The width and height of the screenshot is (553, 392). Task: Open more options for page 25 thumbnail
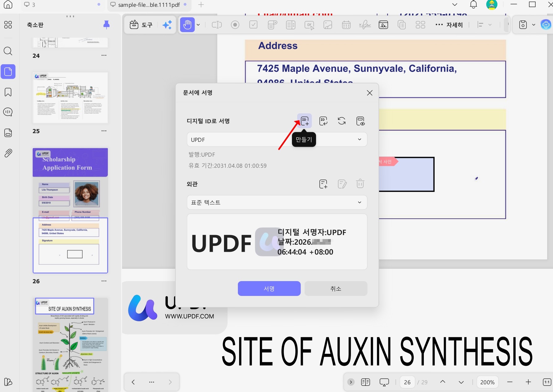pos(104,131)
